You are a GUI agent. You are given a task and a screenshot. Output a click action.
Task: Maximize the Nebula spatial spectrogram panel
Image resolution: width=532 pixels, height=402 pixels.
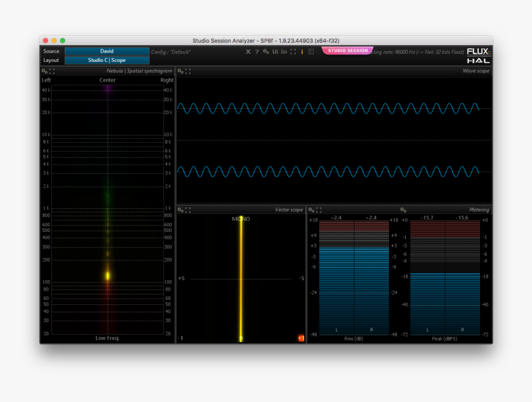pyautogui.click(x=52, y=71)
